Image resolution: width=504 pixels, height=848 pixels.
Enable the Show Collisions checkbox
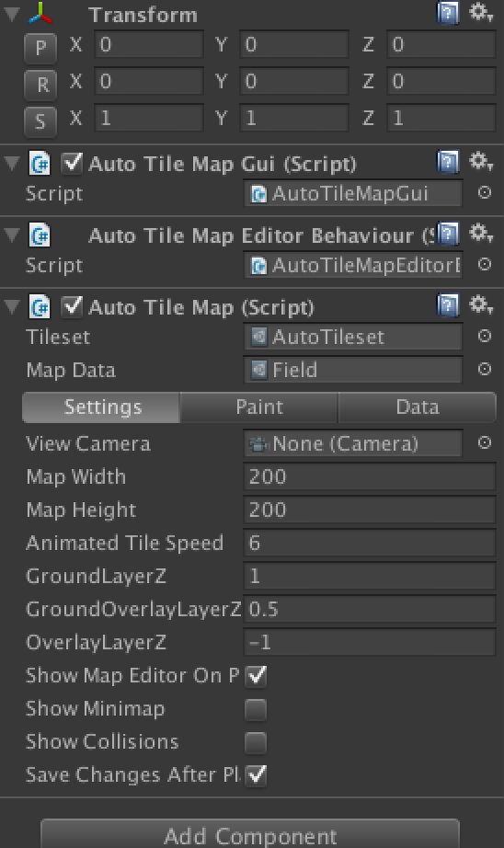coord(256,742)
